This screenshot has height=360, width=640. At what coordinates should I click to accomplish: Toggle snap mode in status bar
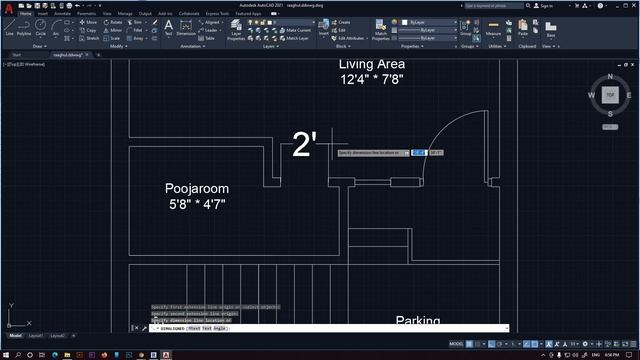coord(478,344)
